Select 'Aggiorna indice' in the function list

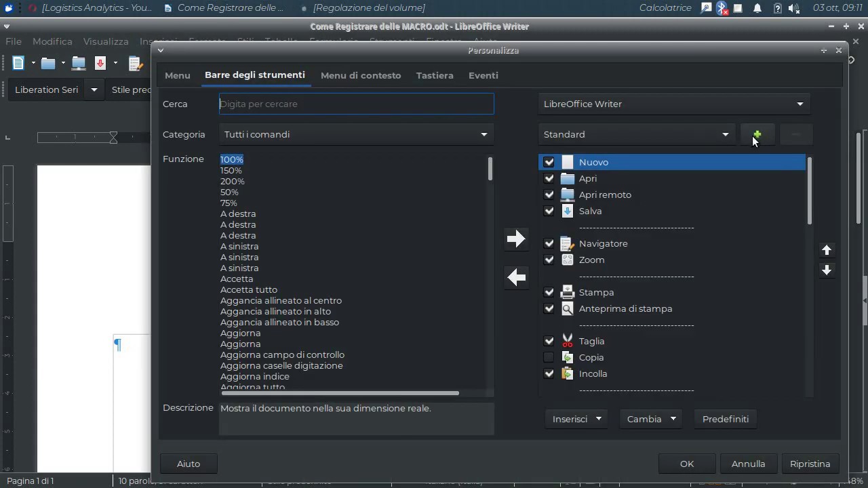click(x=255, y=376)
